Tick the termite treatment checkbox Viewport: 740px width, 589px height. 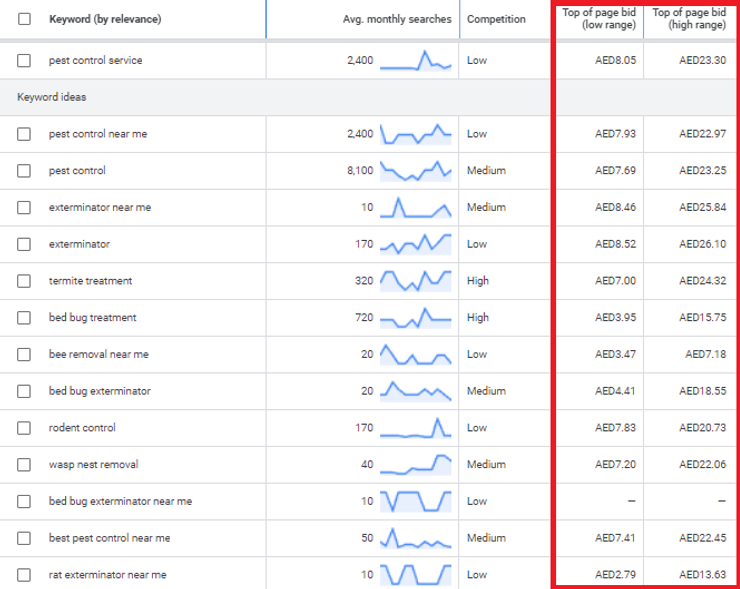click(24, 281)
